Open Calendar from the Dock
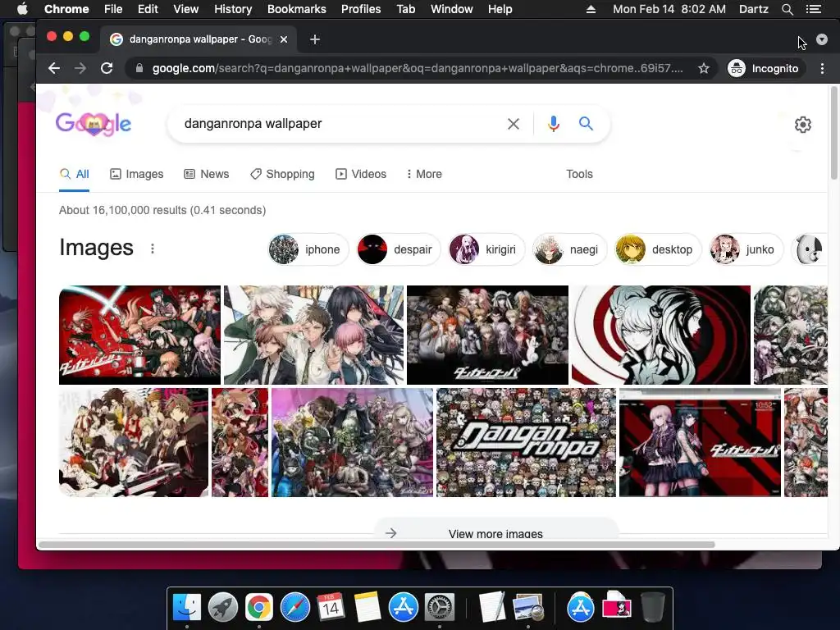 click(331, 608)
